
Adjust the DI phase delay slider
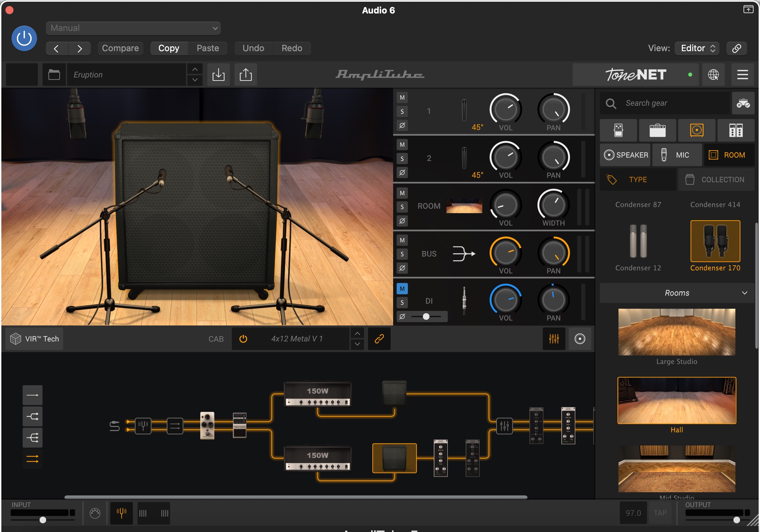426,317
